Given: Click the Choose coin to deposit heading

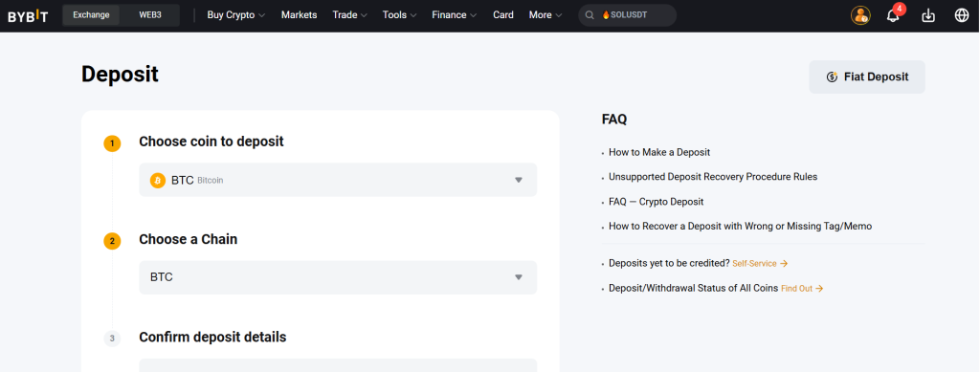Looking at the screenshot, I should (x=212, y=142).
